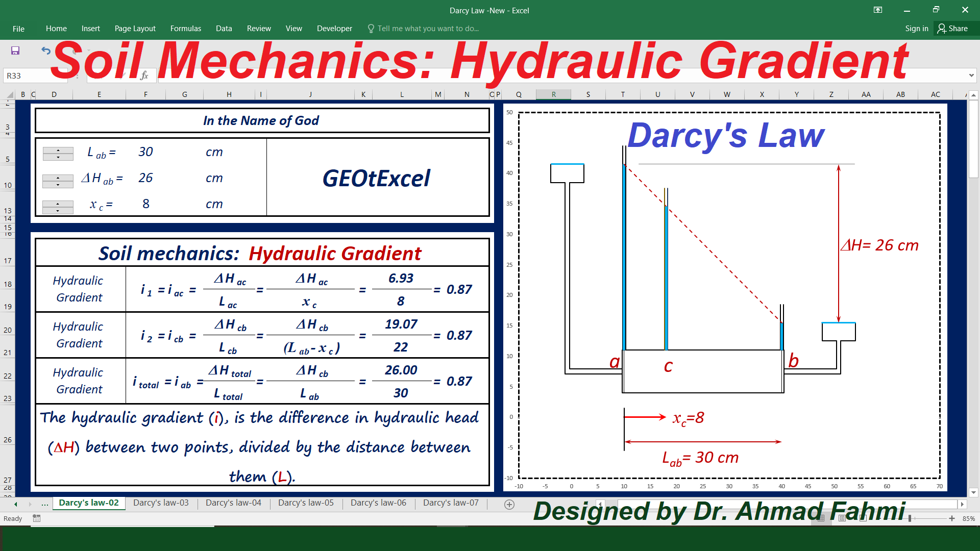Click the next sheet navigation arrow
Screen dimensions: 980x551
click(30, 504)
